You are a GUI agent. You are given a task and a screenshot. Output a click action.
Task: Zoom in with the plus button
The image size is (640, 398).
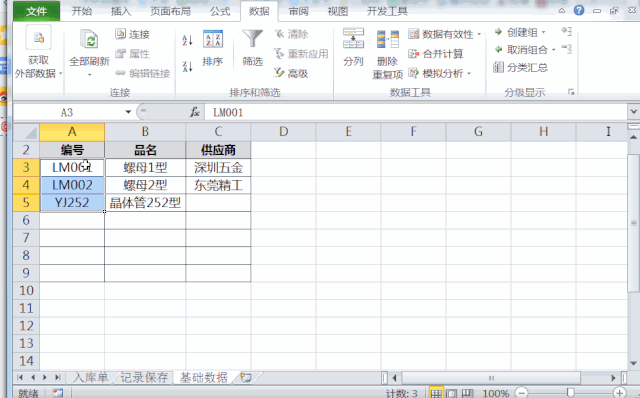(620, 393)
